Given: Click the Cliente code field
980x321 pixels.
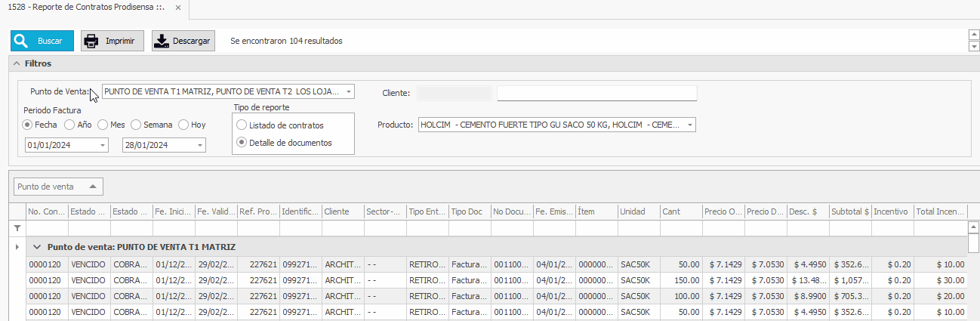Looking at the screenshot, I should click(455, 93).
